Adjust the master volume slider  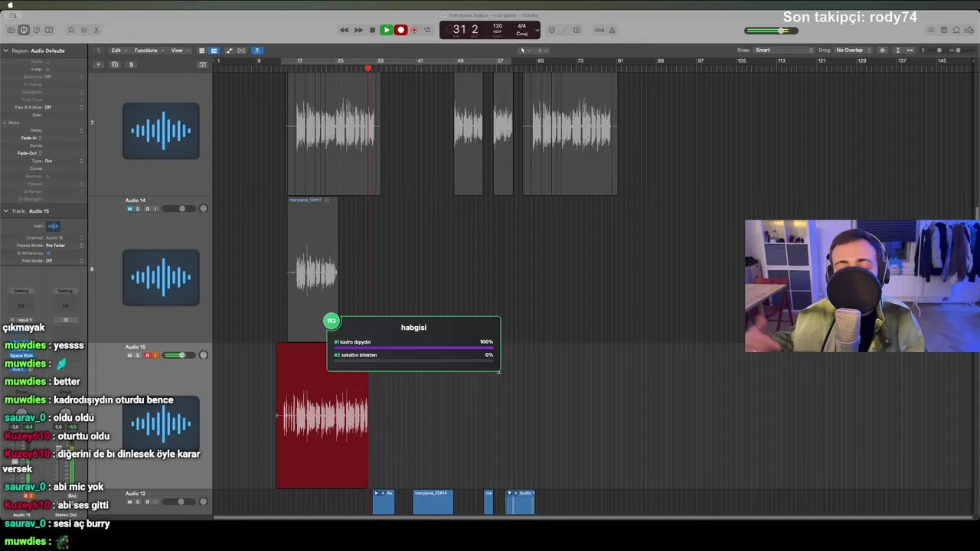[x=771, y=31]
